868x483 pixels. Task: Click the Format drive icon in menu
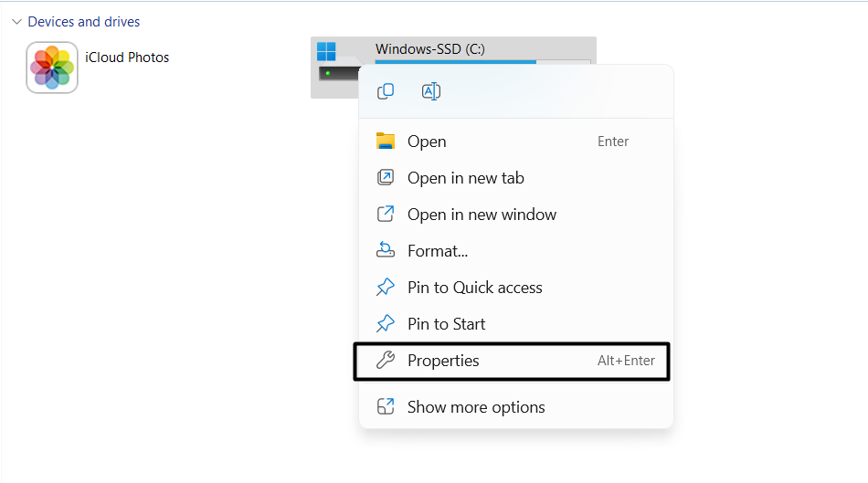coord(386,251)
